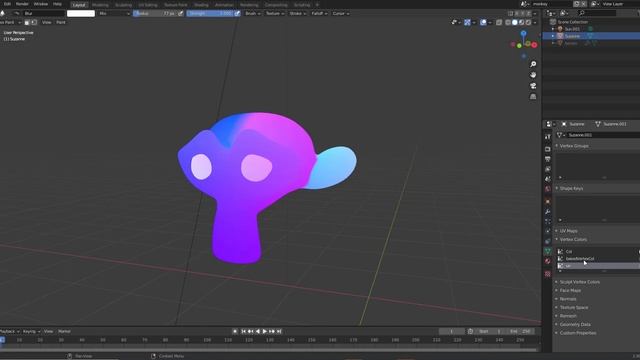640x360 pixels.
Task: Open the Object properties tab
Action: 548,202
